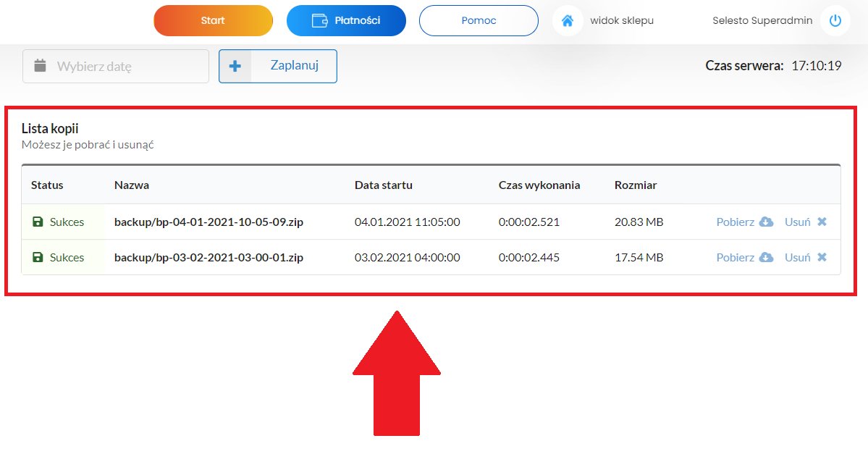The height and width of the screenshot is (462, 868).
Task: Click the Lista kopii heading
Action: [50, 128]
